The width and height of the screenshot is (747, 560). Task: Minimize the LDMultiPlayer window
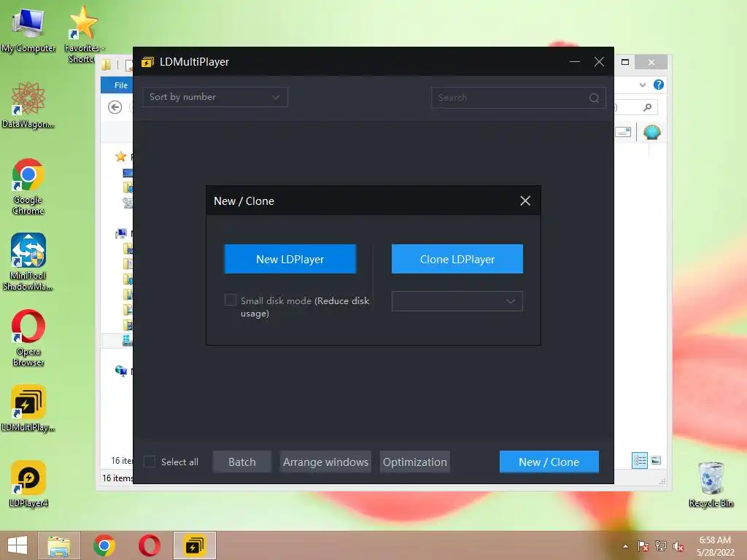(x=575, y=62)
